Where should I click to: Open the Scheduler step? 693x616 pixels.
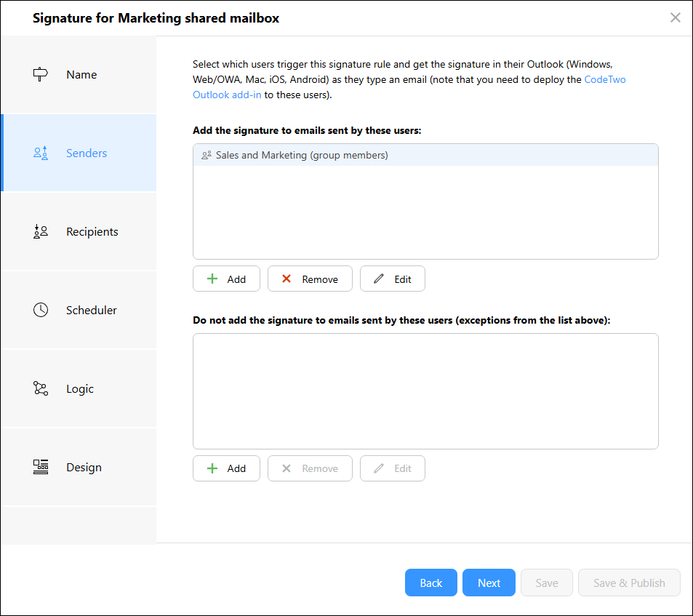tap(79, 310)
